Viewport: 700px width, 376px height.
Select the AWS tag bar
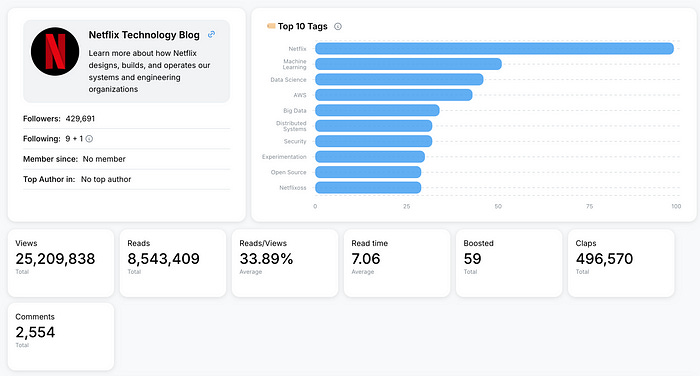394,95
